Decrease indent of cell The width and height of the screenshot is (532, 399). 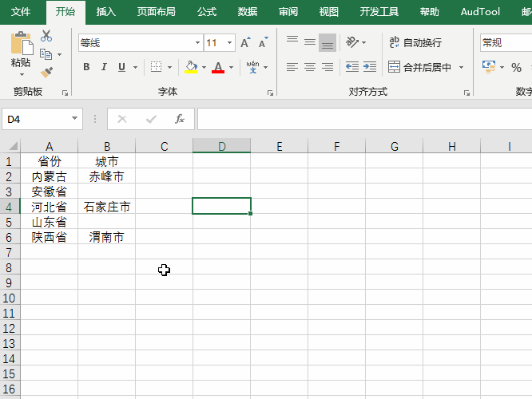352,67
